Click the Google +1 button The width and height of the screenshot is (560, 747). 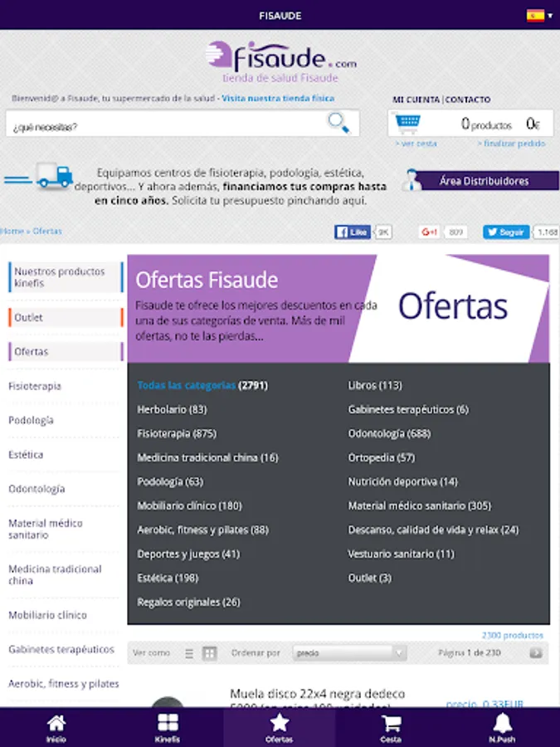point(429,232)
